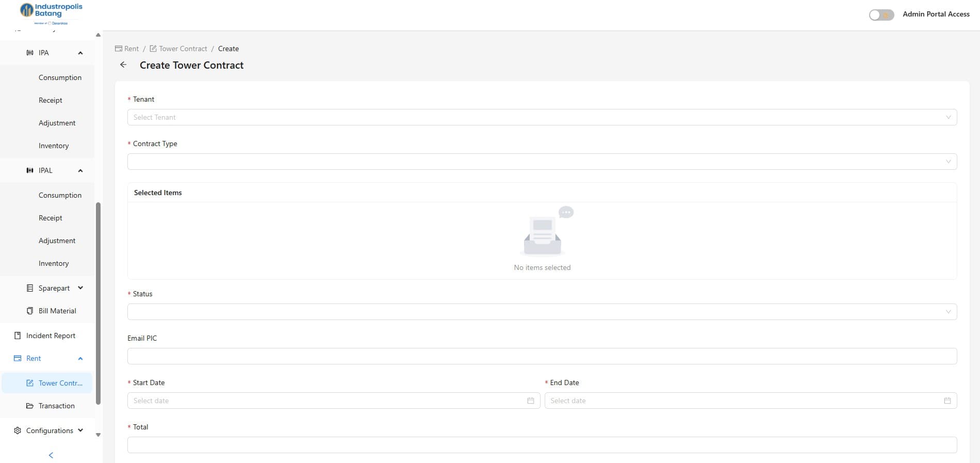Open the End Date picker field

(x=750, y=401)
